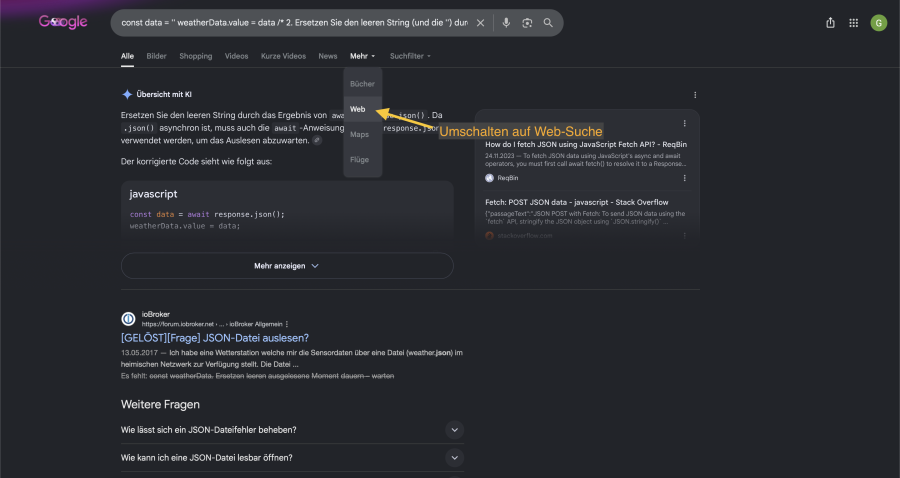Screen dimensions: 900x478
Task: Open the Google account avatar G
Action: 879,23
